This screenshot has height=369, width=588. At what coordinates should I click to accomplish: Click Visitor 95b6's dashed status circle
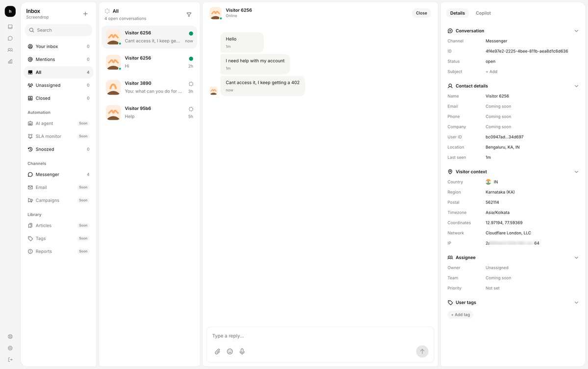point(191,109)
